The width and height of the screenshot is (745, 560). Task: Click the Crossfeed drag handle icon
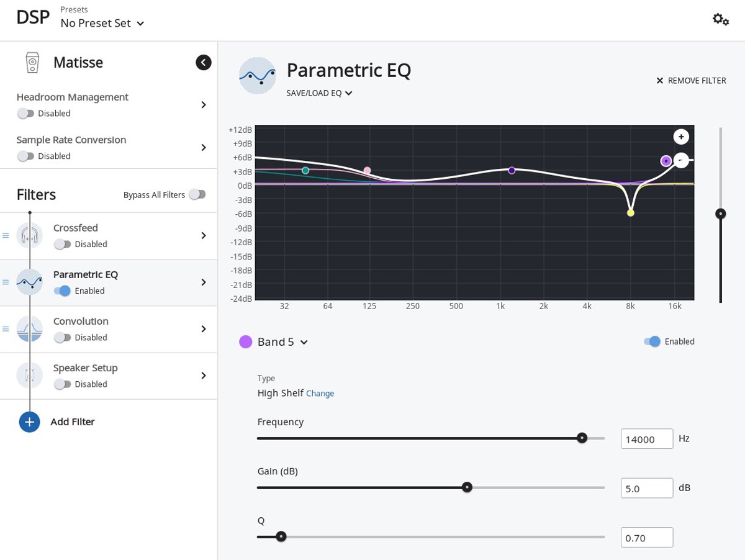click(6, 236)
